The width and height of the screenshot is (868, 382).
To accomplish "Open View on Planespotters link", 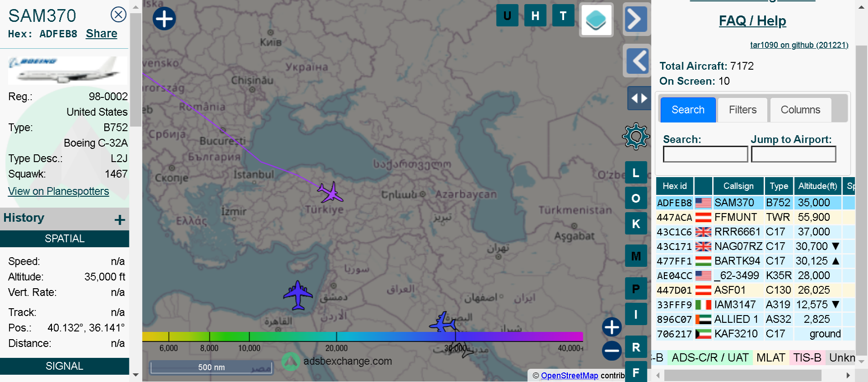I will tap(59, 191).
